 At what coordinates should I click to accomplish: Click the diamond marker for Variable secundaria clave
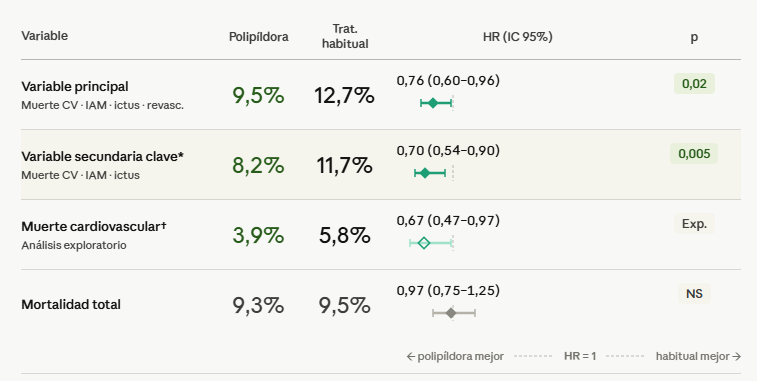425,173
